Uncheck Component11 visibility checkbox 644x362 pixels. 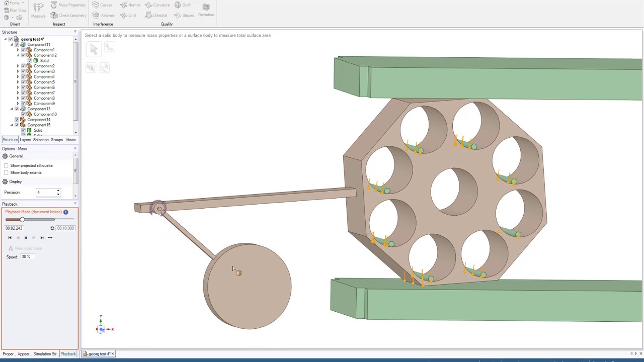17,45
